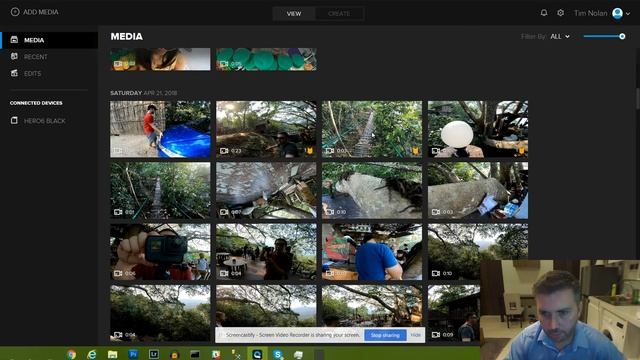Open Internet Explorer from the taskbar
This screenshot has width=640, height=360.
pos(92,354)
